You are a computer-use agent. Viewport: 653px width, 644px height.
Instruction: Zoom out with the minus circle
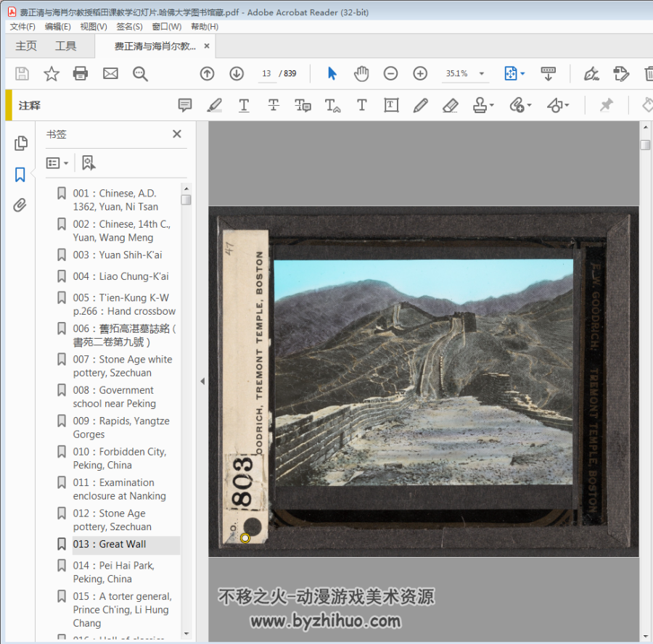coord(390,74)
